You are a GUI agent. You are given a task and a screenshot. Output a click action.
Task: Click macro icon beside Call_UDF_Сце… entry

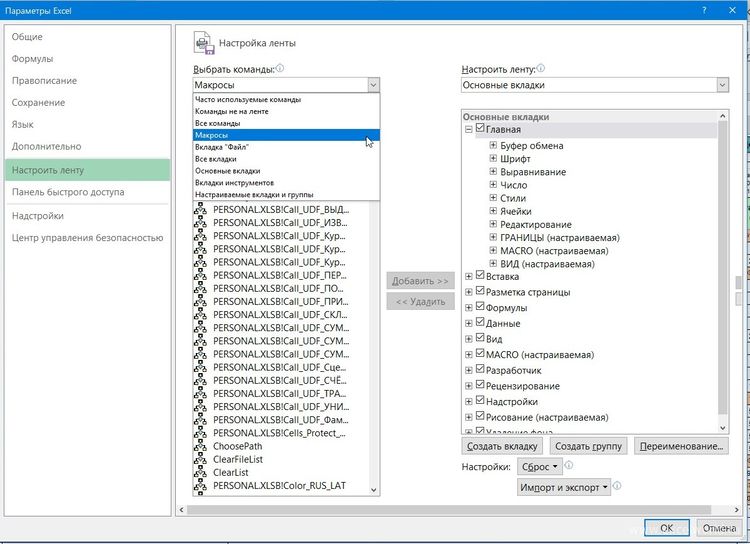pos(200,367)
